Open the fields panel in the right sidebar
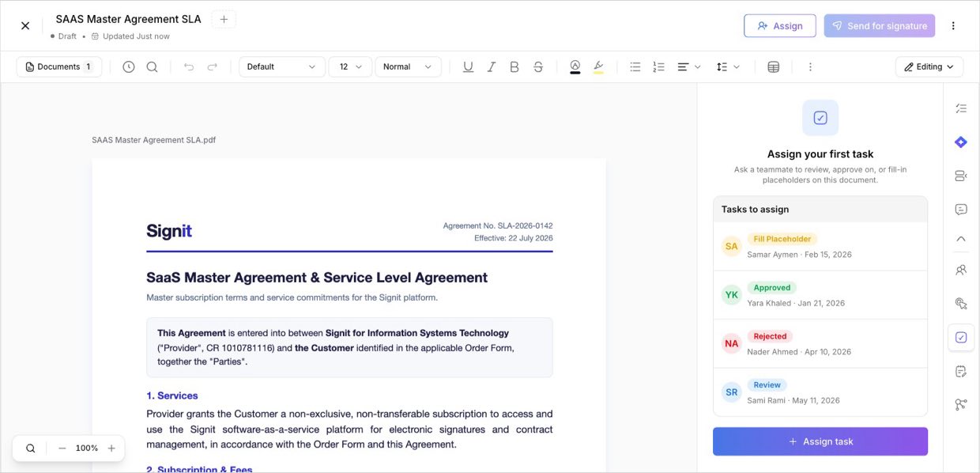The height and width of the screenshot is (473, 980). pos(961,176)
